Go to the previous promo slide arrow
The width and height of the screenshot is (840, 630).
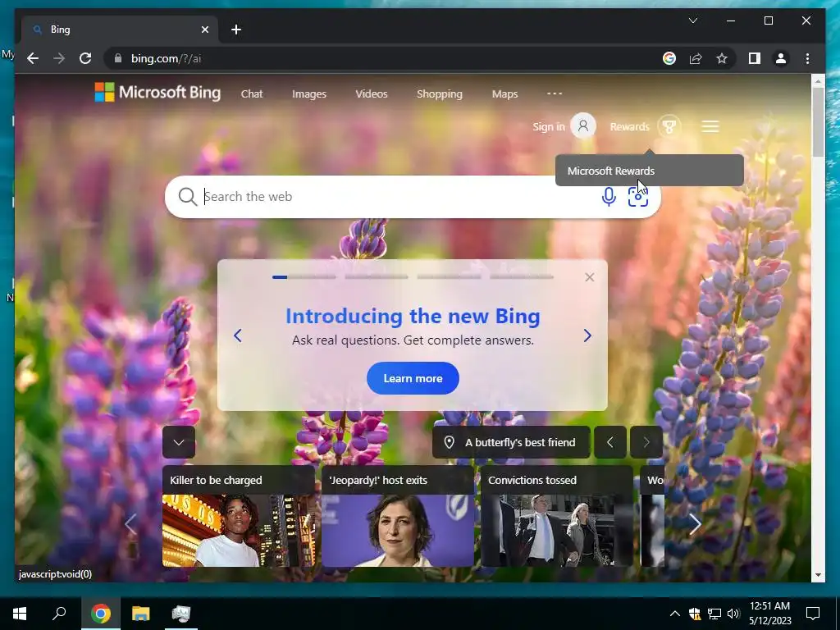pos(238,336)
